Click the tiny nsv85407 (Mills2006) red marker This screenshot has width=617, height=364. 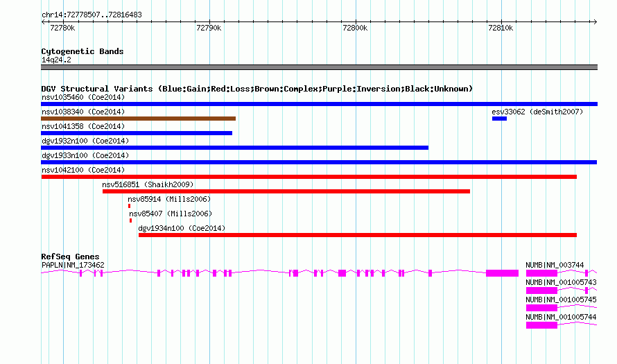(x=130, y=220)
